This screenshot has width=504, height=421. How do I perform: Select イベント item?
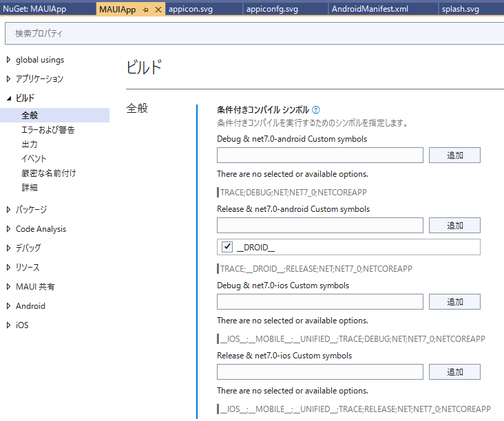point(34,159)
